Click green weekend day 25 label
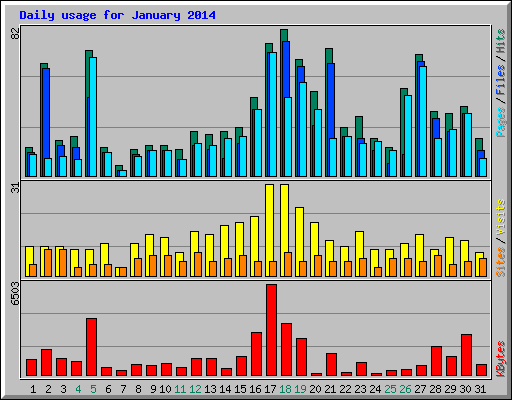 coord(391,389)
